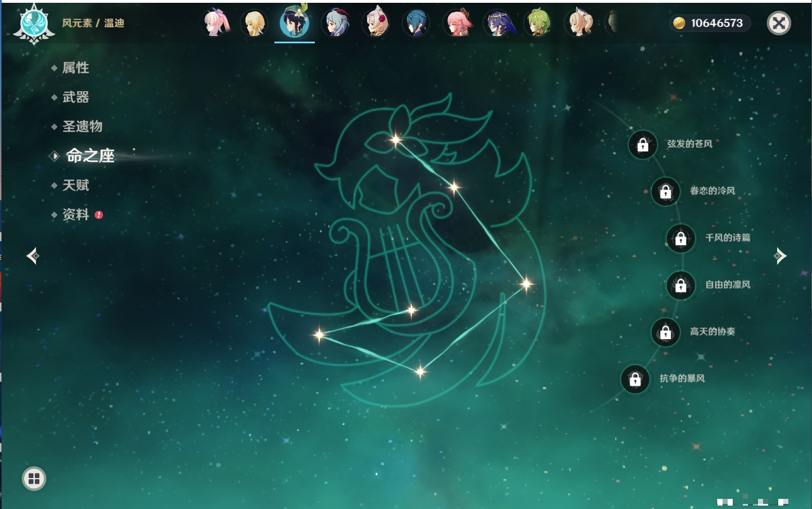Go to the 天赋 talents page
This screenshot has height=509, width=812.
click(x=75, y=185)
